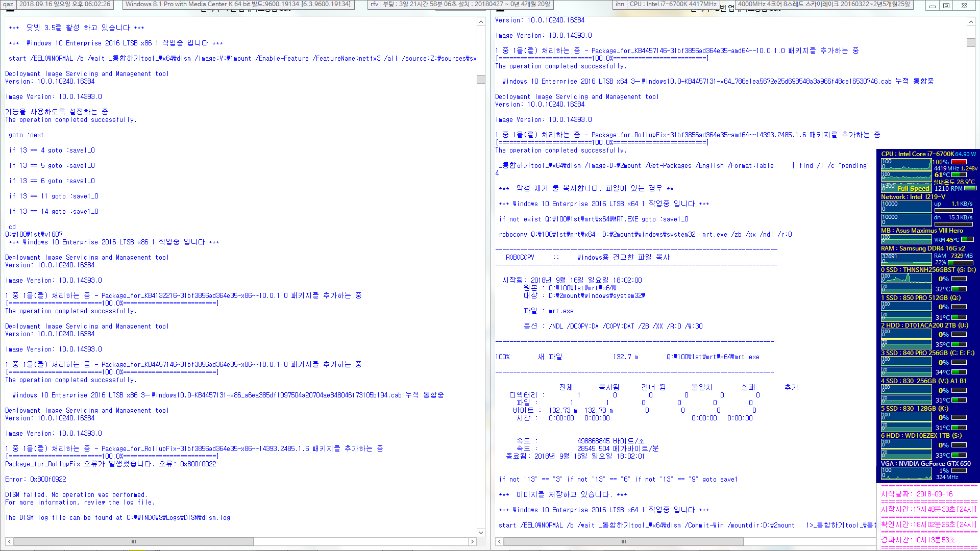980x551 pixels.
Task: Click the '1210 RPM' fan speed value
Action: click(948, 188)
